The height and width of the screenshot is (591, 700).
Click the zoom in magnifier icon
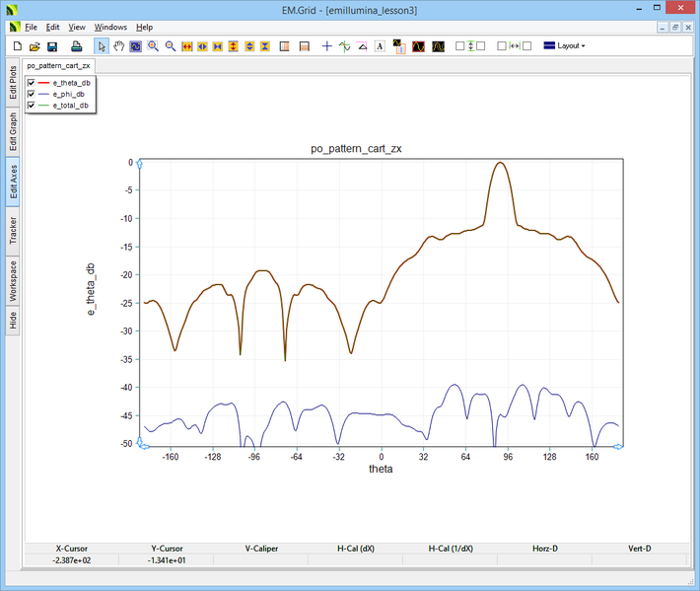[x=153, y=46]
